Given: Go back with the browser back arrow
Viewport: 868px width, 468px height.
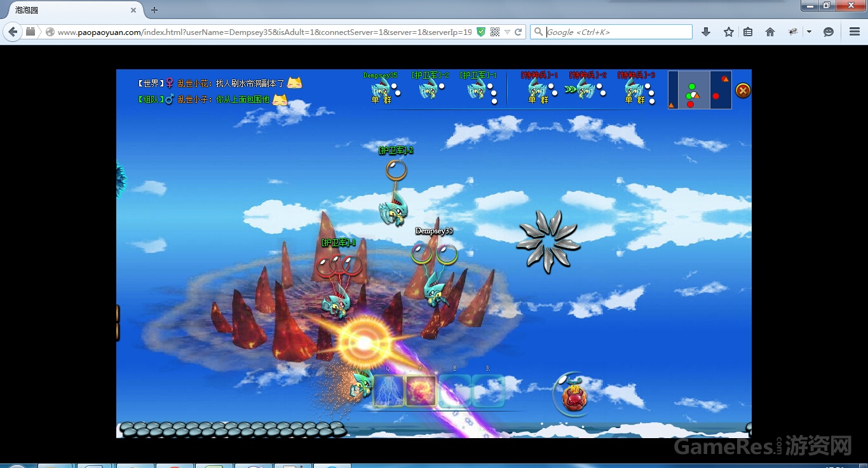Looking at the screenshot, I should point(13,32).
